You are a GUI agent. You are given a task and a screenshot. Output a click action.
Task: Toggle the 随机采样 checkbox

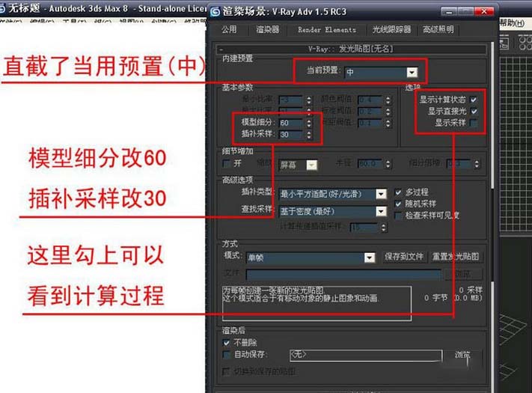[398, 204]
